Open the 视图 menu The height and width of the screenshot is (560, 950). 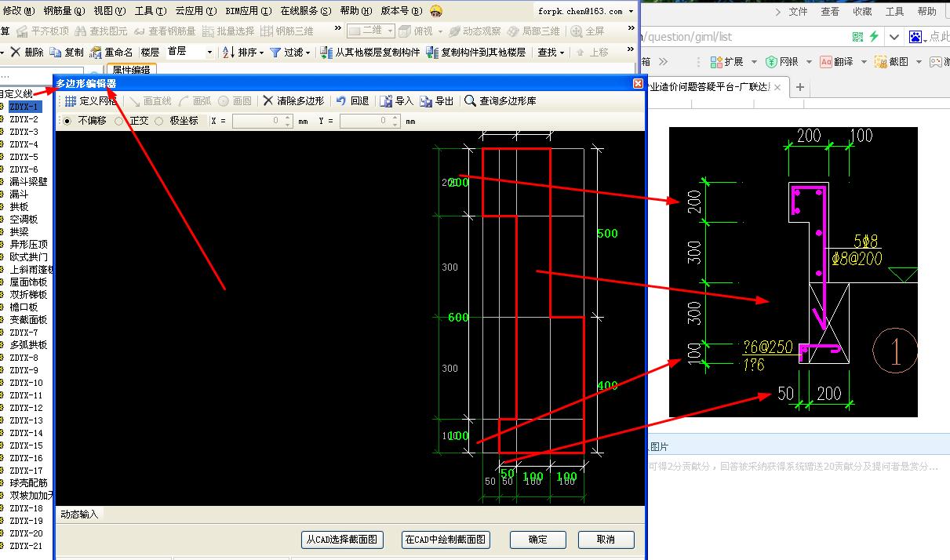click(x=109, y=11)
